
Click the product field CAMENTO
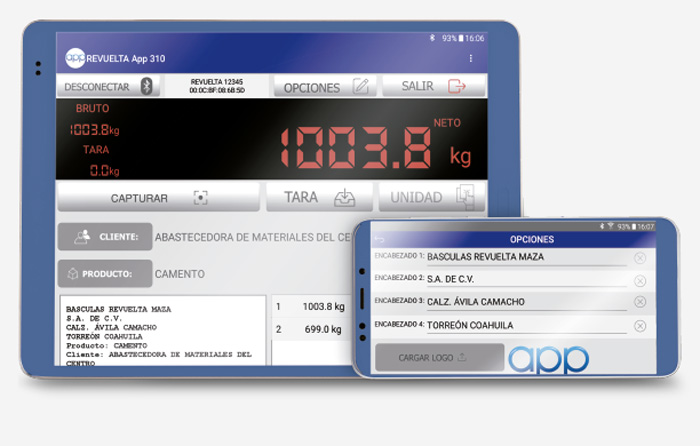(x=179, y=274)
